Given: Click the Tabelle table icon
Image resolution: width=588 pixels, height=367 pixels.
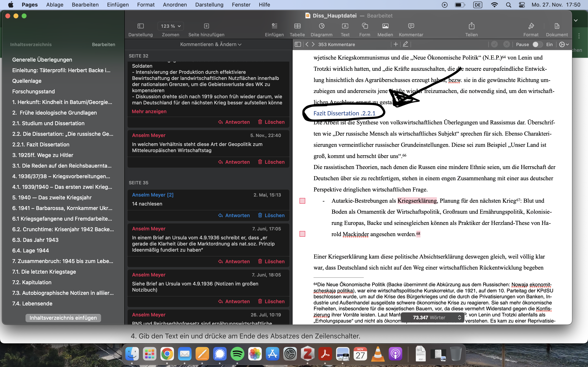Looking at the screenshot, I should pos(297,26).
